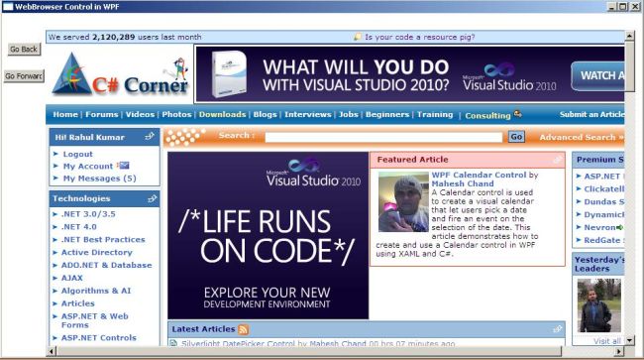Open the RedGate sponsor link
The height and width of the screenshot is (360, 644).
tap(603, 240)
